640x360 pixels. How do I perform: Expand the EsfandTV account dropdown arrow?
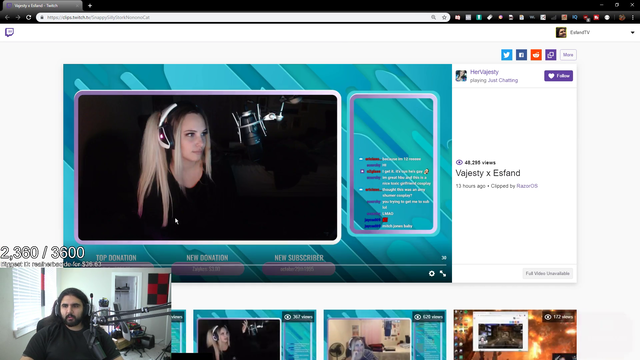click(632, 33)
